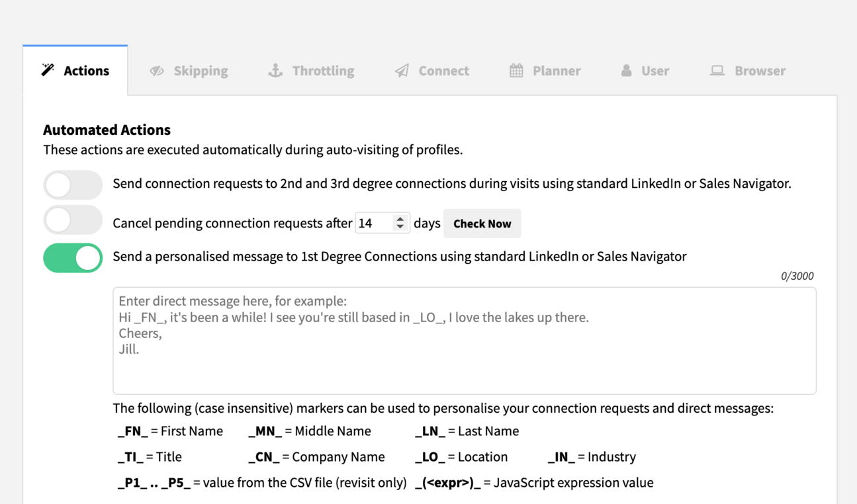Image resolution: width=857 pixels, height=504 pixels.
Task: Switch to the Throttling tab label
Action: click(323, 71)
